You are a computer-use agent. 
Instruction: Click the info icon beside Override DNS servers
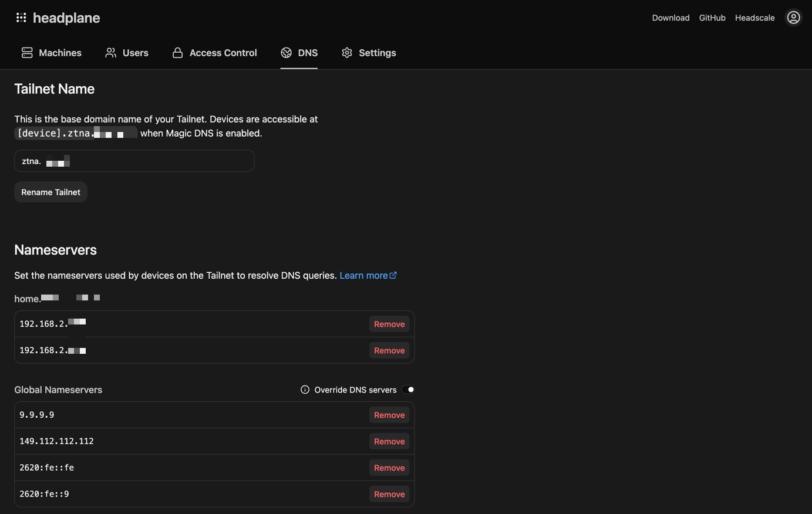(x=305, y=390)
